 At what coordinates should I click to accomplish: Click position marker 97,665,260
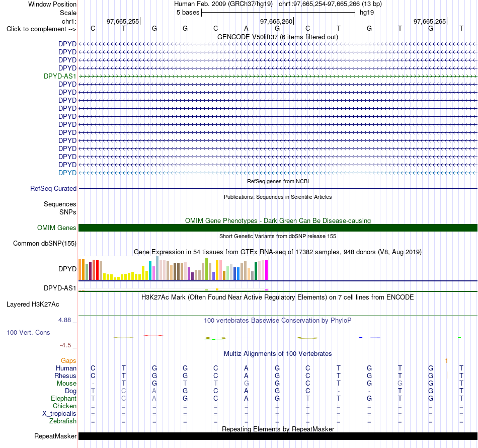[x=276, y=21]
